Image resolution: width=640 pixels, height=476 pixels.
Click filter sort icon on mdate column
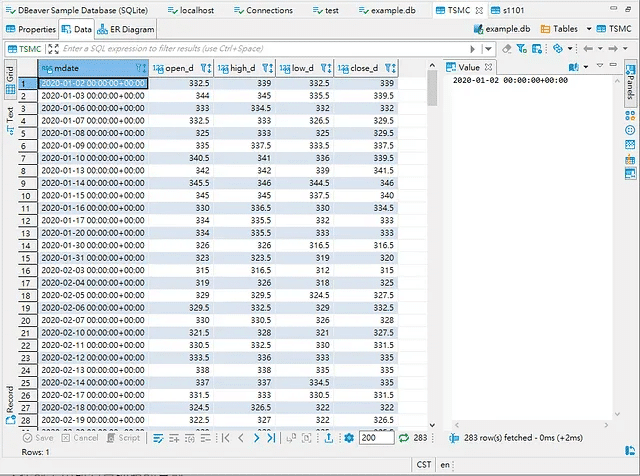[x=141, y=68]
